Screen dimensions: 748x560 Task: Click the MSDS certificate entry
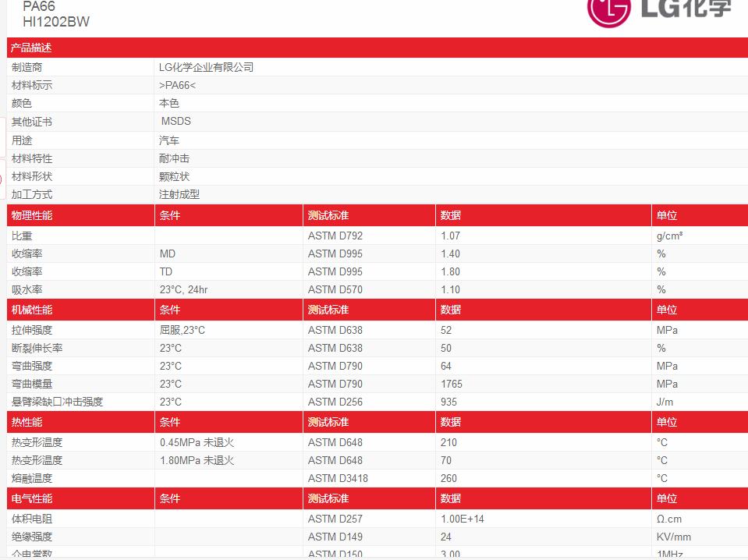[x=176, y=121]
